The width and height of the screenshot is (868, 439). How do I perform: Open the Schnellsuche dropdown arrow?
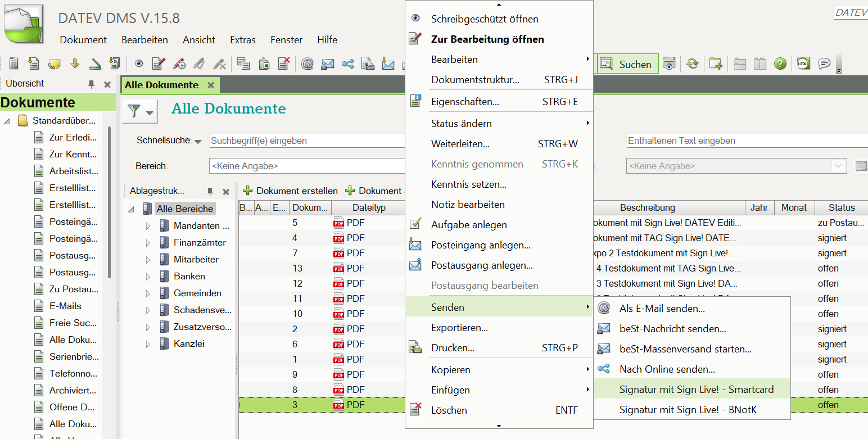198,142
